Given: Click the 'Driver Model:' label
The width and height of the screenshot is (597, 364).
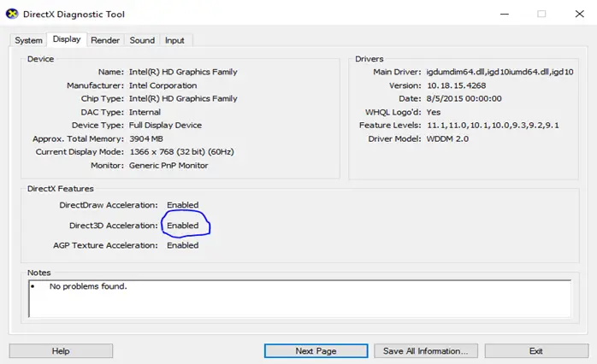Looking at the screenshot, I should [x=395, y=138].
